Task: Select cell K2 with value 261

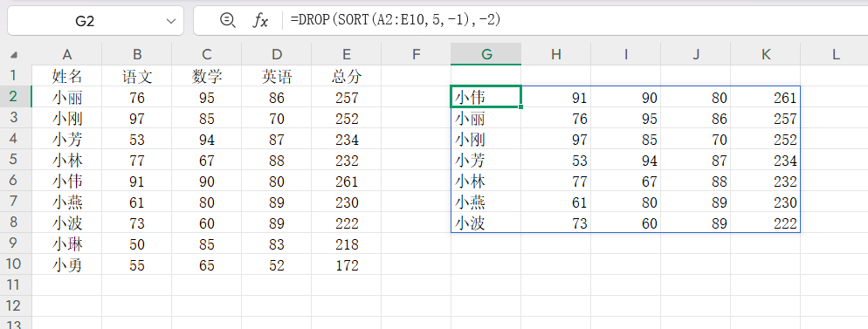Action: point(766,97)
